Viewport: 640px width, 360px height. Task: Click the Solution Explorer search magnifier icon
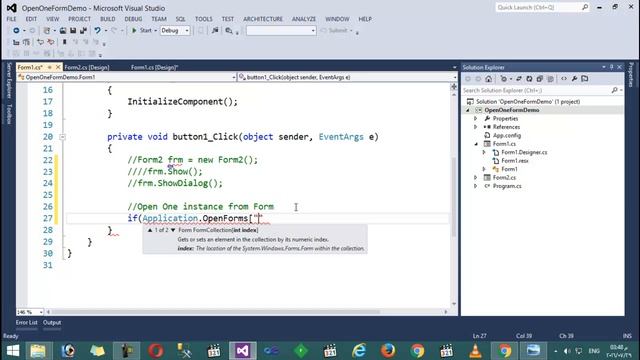click(x=614, y=90)
